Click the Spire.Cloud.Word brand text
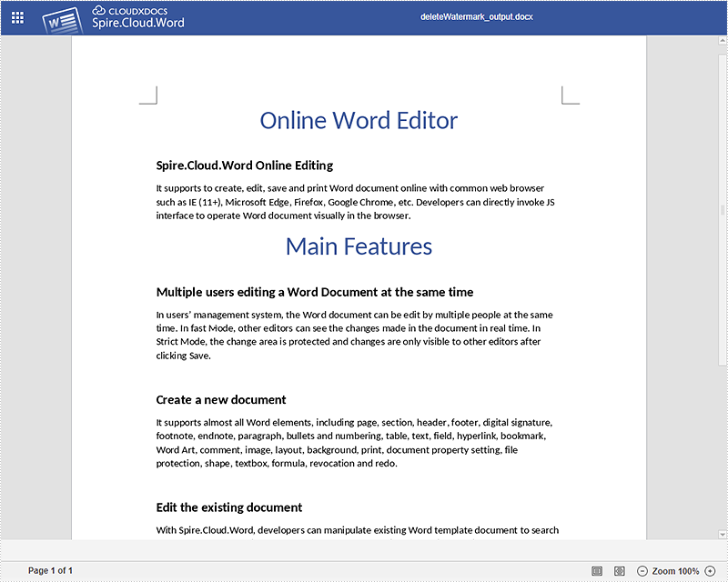728x582 pixels. pyautogui.click(x=138, y=23)
